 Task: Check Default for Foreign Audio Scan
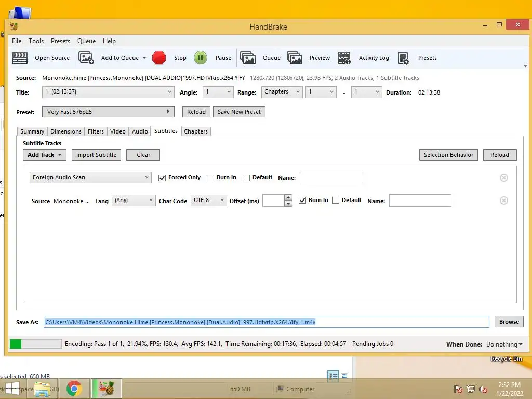point(246,178)
